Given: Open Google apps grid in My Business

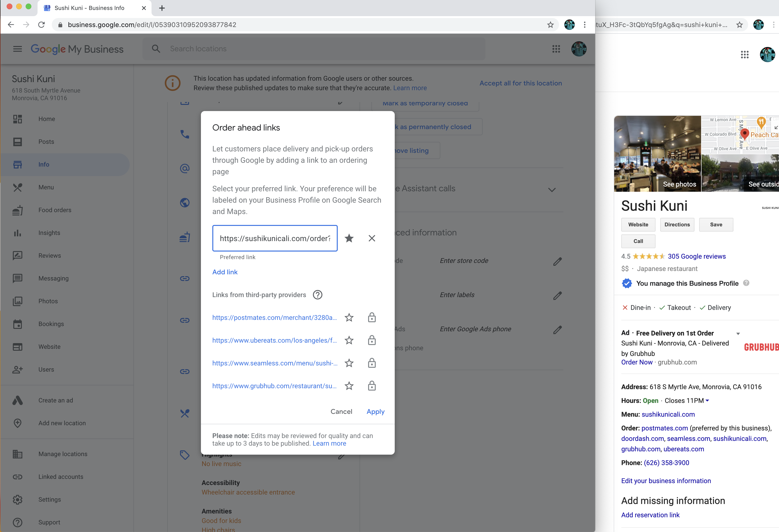Looking at the screenshot, I should pyautogui.click(x=556, y=49).
